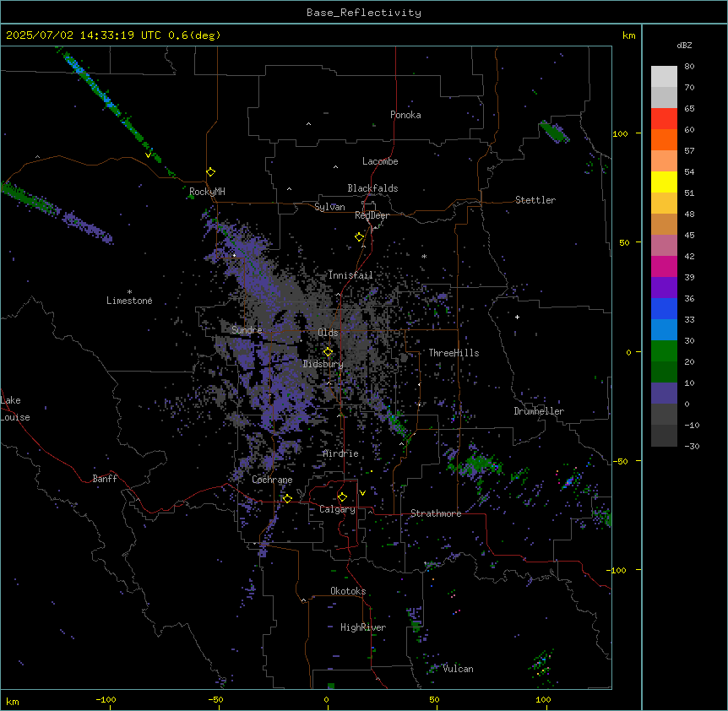
Task: Click the yellow diamond marker above Calgary label
Action: pos(342,497)
